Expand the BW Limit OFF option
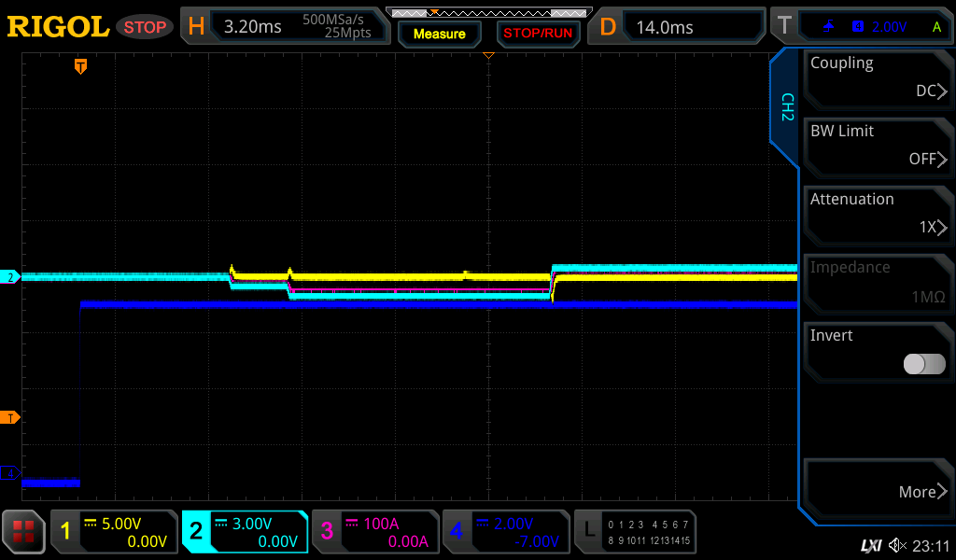Image resolution: width=956 pixels, height=560 pixels. click(878, 146)
